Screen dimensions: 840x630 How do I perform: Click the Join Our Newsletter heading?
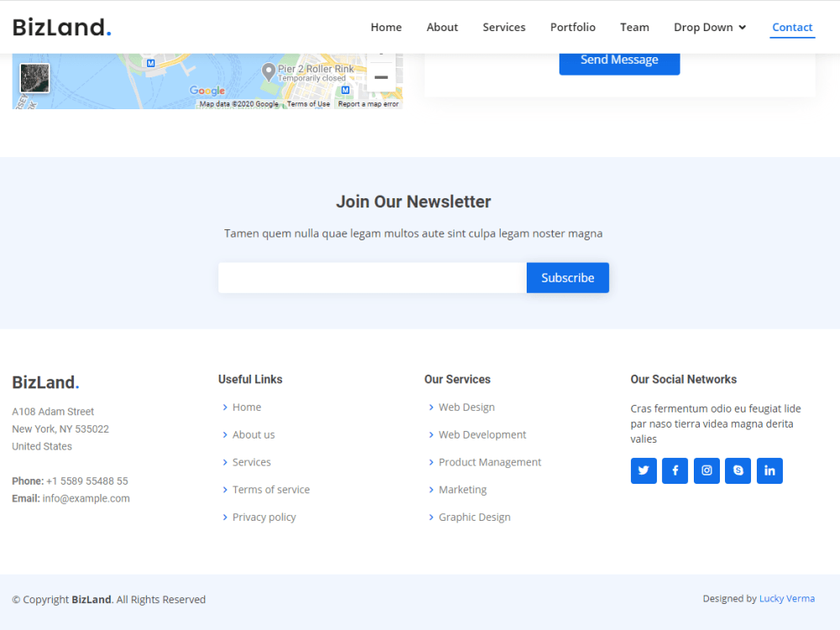[x=413, y=202]
